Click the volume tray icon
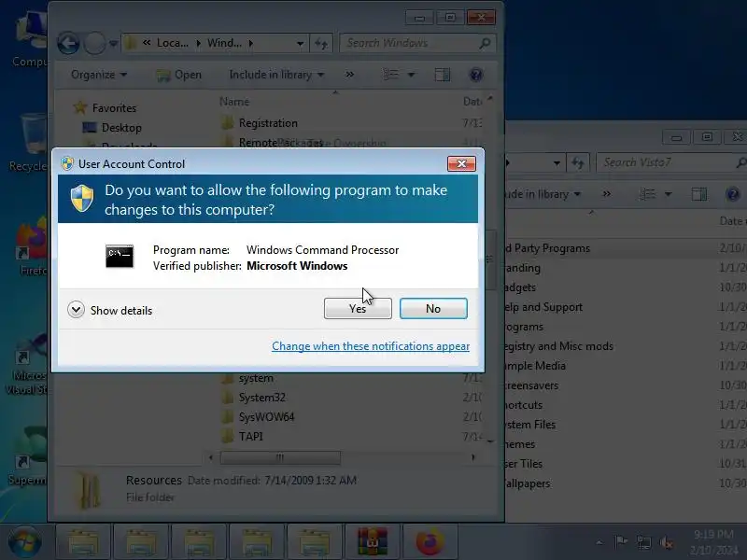 click(667, 542)
